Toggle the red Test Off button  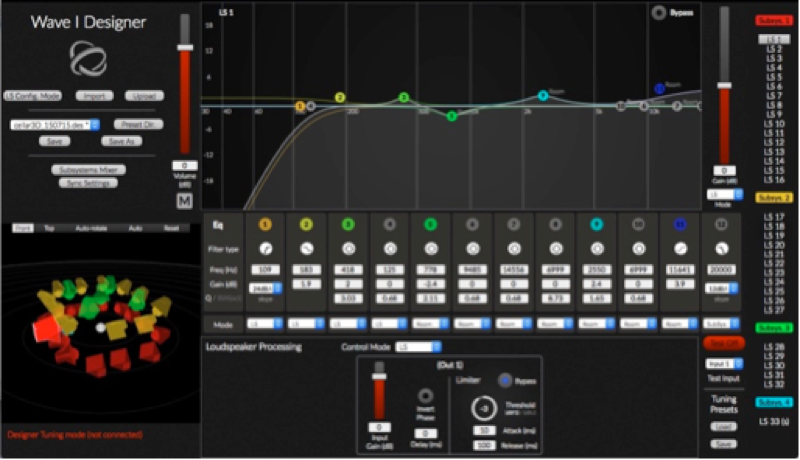tap(723, 343)
